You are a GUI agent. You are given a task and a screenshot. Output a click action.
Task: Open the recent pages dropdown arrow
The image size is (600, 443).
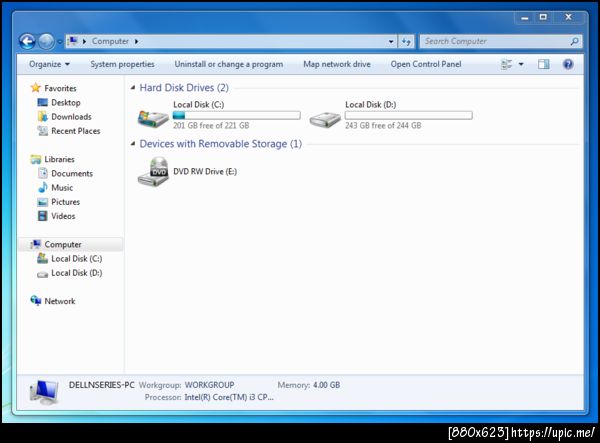(59, 41)
